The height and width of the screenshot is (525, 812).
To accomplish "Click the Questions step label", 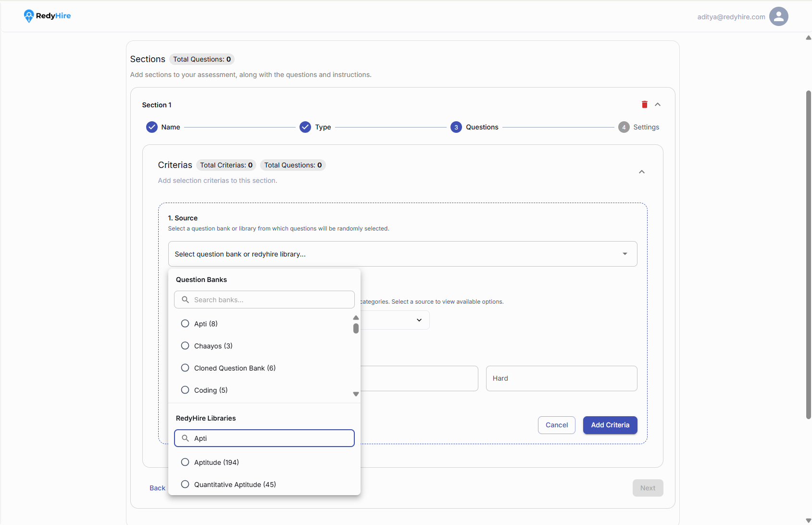I will (x=482, y=127).
